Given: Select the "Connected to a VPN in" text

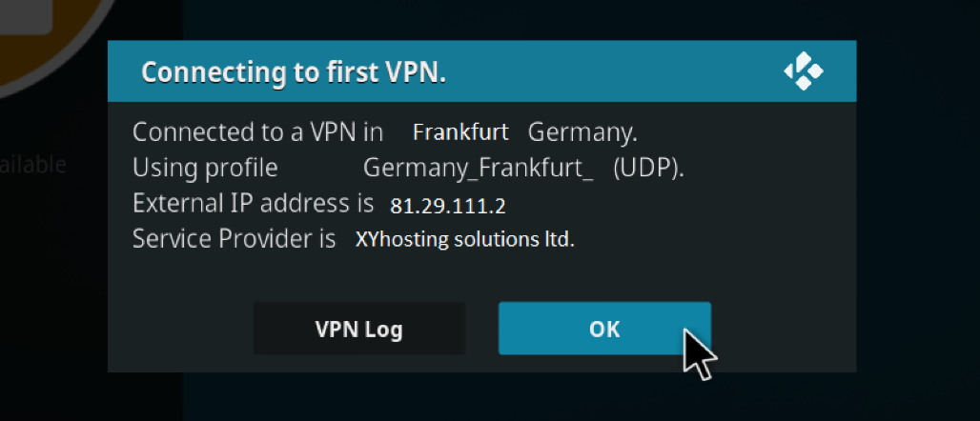Looking at the screenshot, I should click(257, 131).
